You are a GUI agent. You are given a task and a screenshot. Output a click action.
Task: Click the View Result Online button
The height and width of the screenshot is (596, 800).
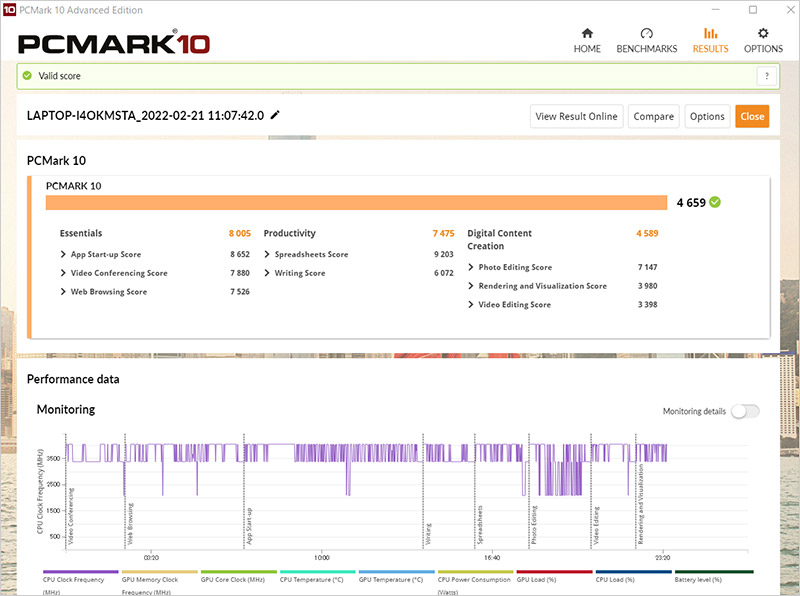(x=576, y=116)
